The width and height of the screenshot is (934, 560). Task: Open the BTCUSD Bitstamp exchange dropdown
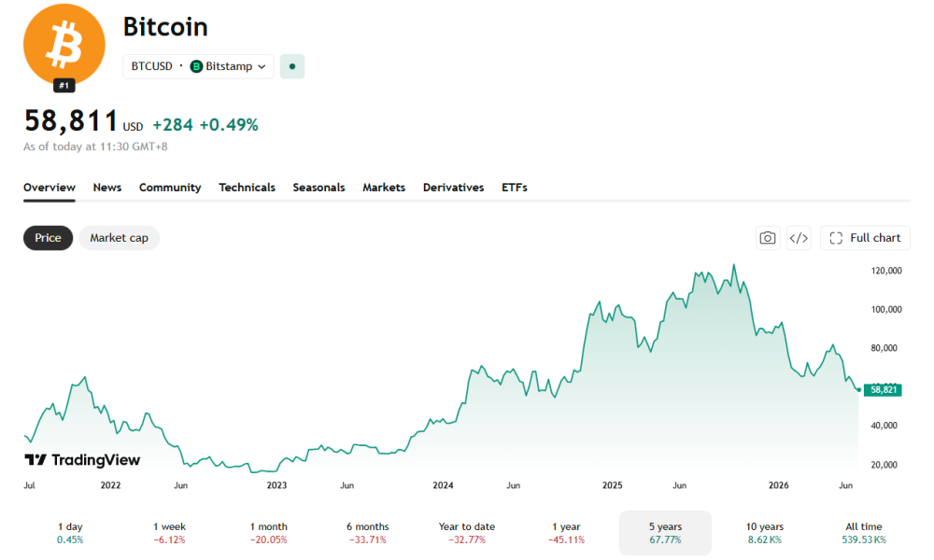198,66
